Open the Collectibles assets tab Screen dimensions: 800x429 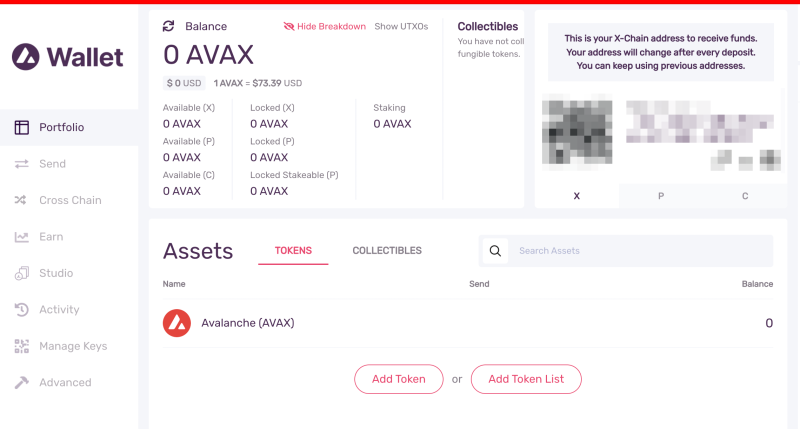(387, 250)
